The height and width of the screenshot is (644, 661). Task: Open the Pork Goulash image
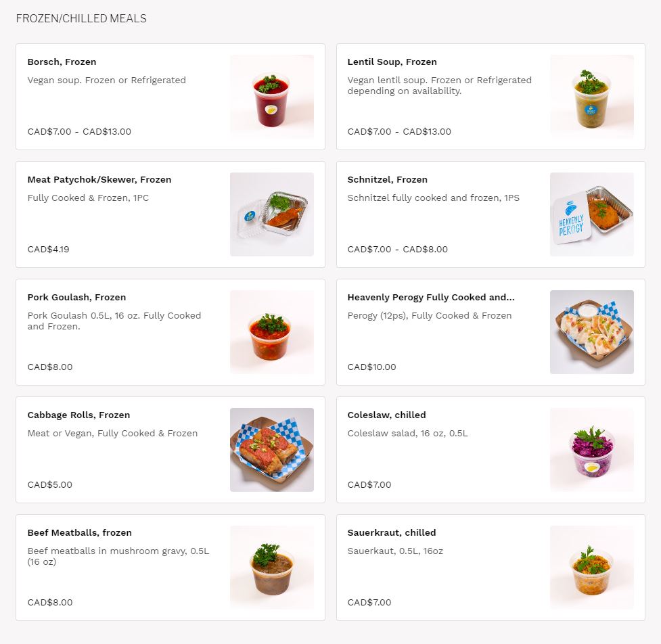tap(271, 332)
